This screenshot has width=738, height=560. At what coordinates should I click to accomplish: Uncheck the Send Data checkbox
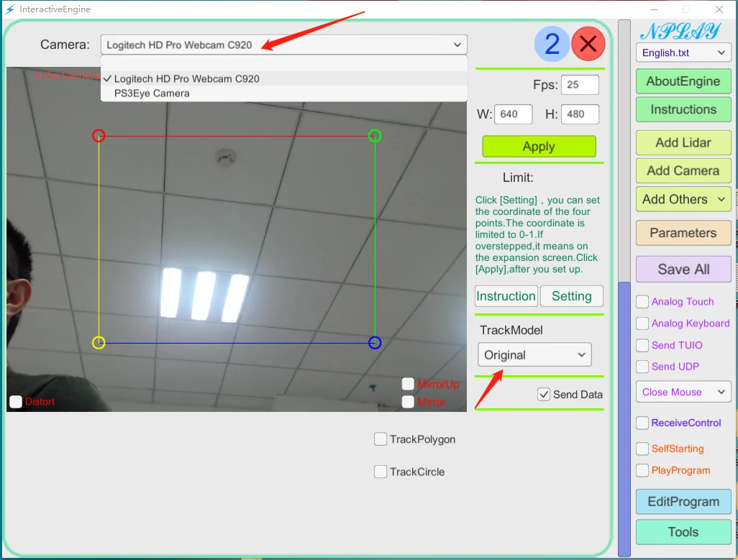544,394
